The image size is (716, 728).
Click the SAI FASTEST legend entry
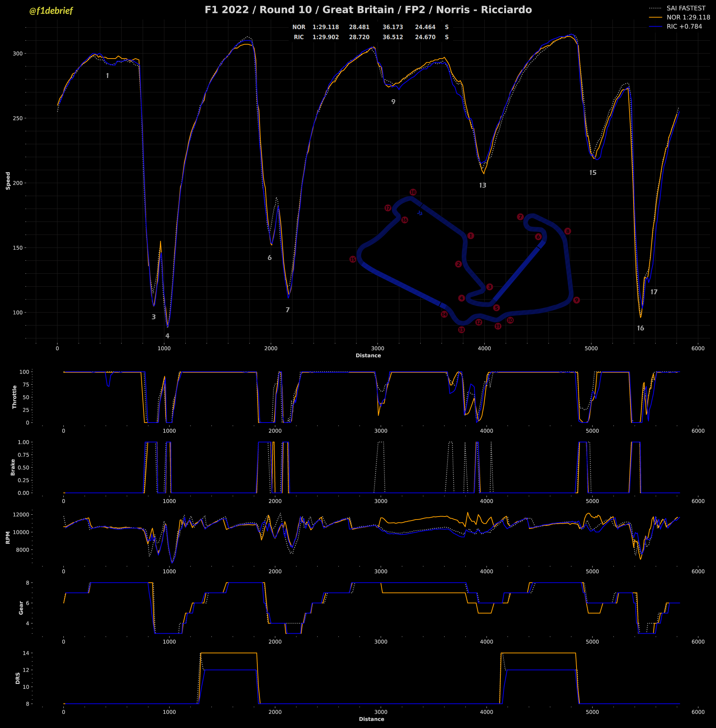(x=686, y=8)
